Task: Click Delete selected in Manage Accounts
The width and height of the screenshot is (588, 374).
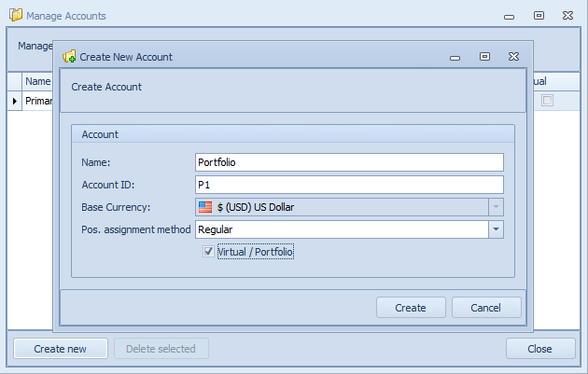Action: [x=161, y=349]
